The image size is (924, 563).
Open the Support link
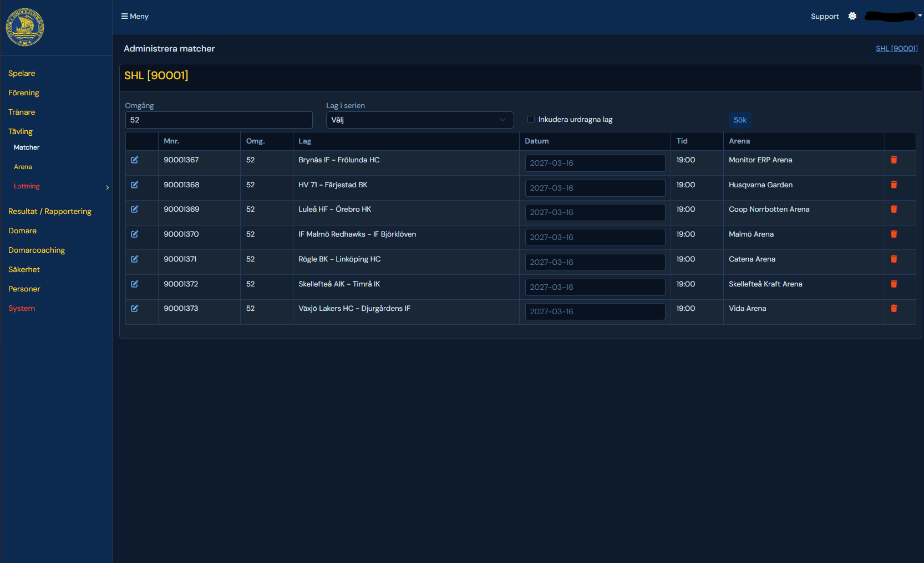825,16
